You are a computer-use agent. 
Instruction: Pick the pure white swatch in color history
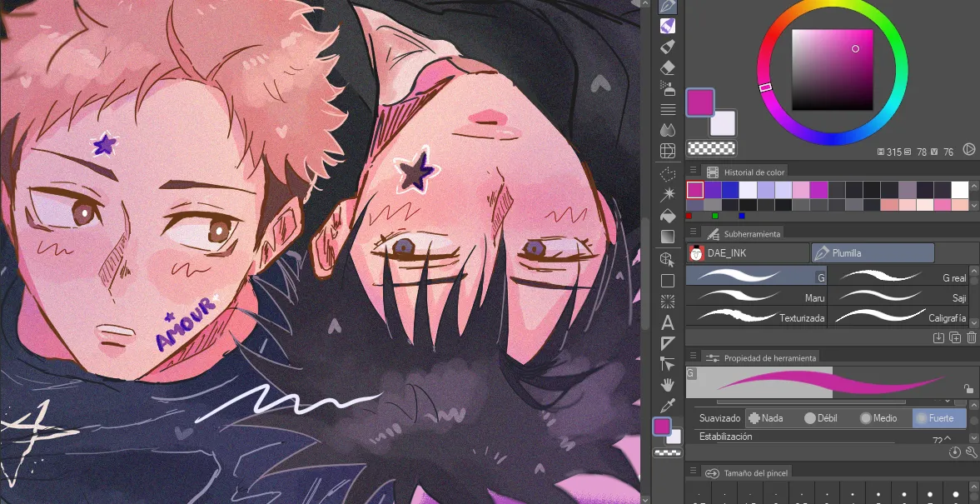pyautogui.click(x=959, y=189)
